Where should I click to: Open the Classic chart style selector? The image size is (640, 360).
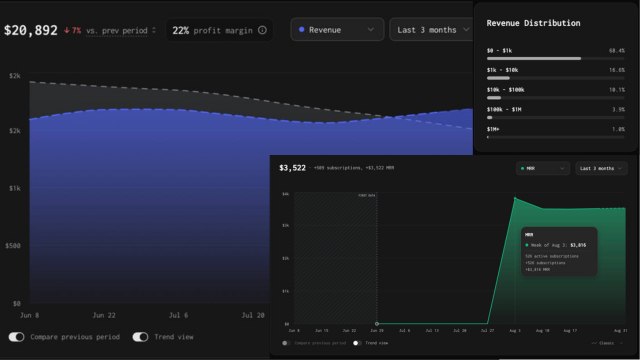(607, 343)
